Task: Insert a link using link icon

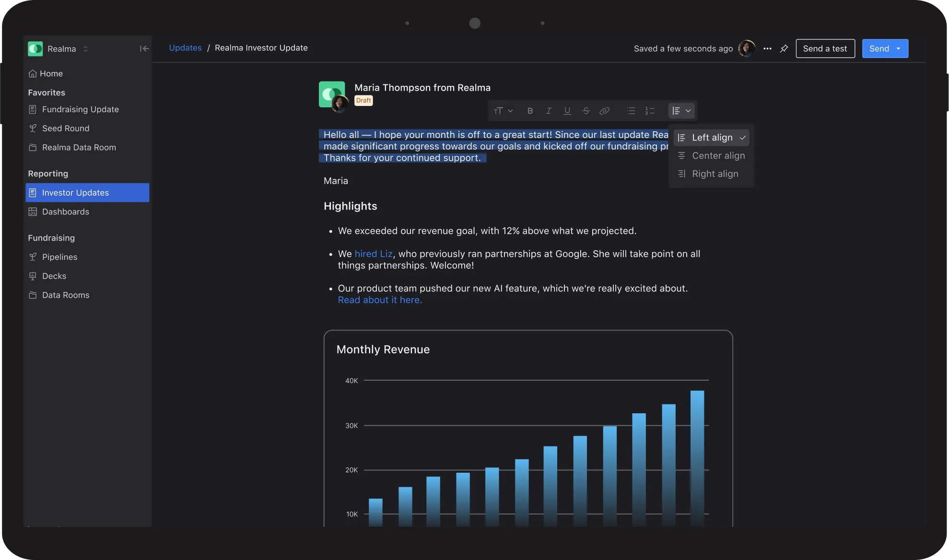Action: [605, 111]
